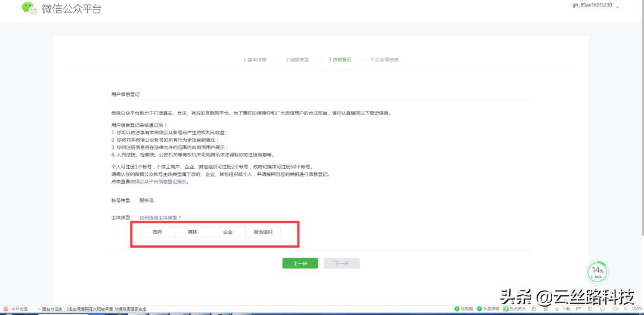Open the 国台办证实 news headline link
Image resolution: width=644 pixels, height=315 pixels.
[x=94, y=309]
